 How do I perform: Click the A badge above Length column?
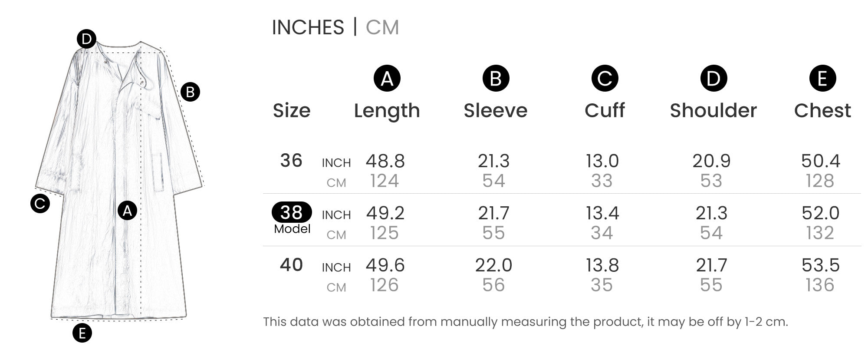(387, 79)
